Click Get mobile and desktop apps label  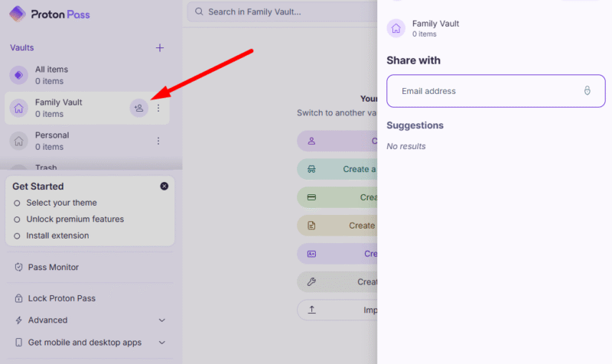pos(85,343)
